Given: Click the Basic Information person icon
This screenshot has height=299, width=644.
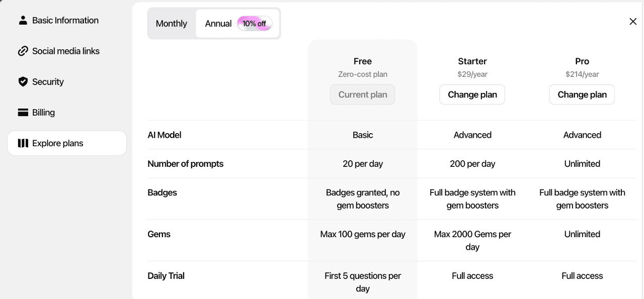Looking at the screenshot, I should click(23, 21).
